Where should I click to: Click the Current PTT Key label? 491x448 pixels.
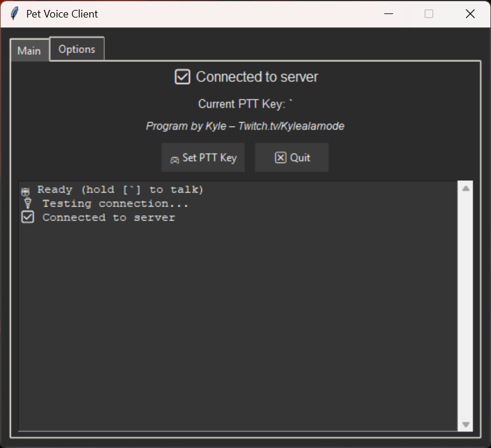[x=245, y=104]
